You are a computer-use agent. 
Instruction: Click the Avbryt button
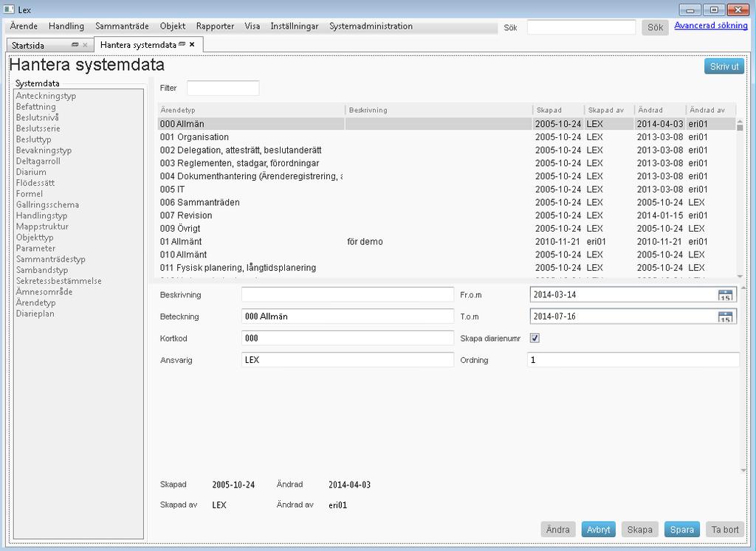(598, 530)
